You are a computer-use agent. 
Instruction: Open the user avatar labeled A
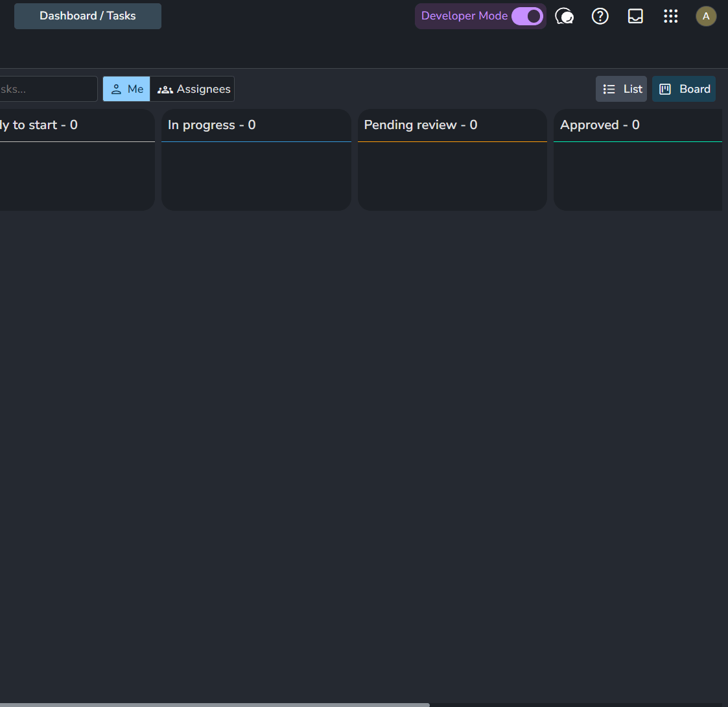[706, 16]
